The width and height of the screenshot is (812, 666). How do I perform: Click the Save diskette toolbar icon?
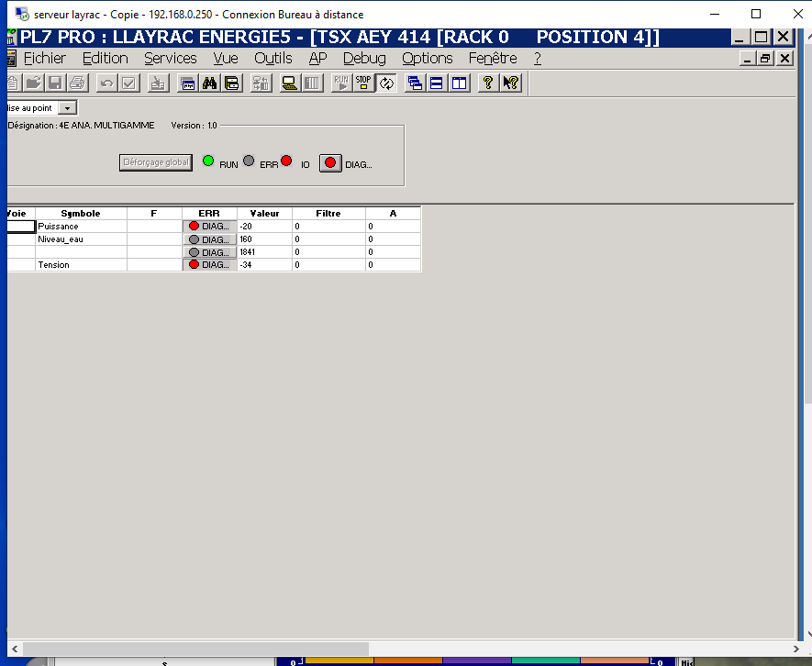coord(55,83)
